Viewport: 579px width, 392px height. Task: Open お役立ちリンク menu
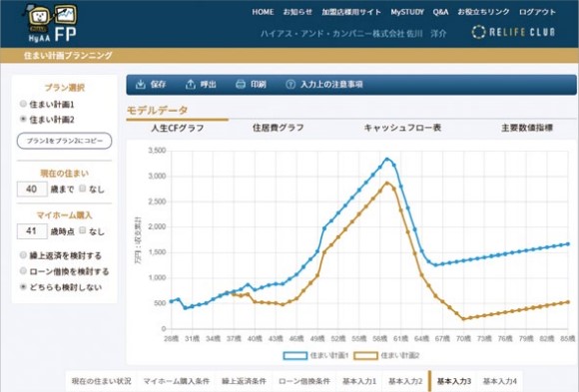[483, 12]
